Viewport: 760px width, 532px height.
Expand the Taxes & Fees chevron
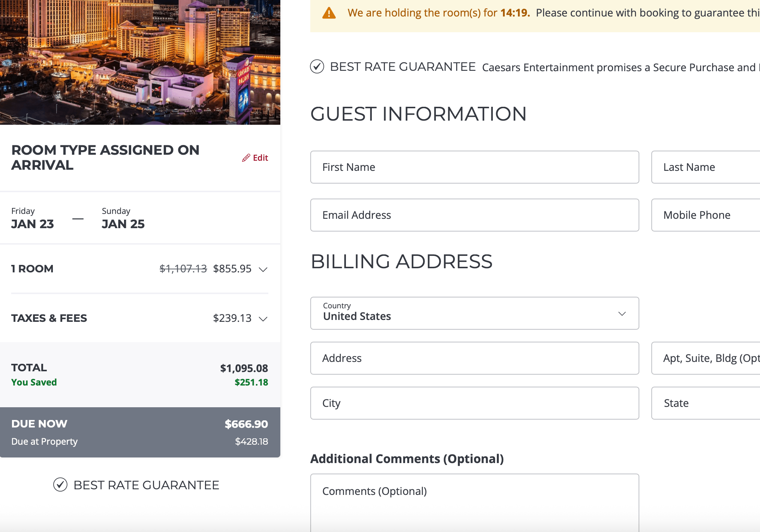[263, 319]
